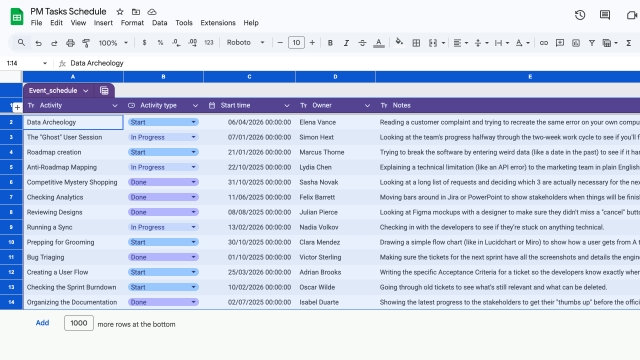Print the spreadsheet
Image resolution: width=640 pixels, height=360 pixels.
[x=70, y=43]
